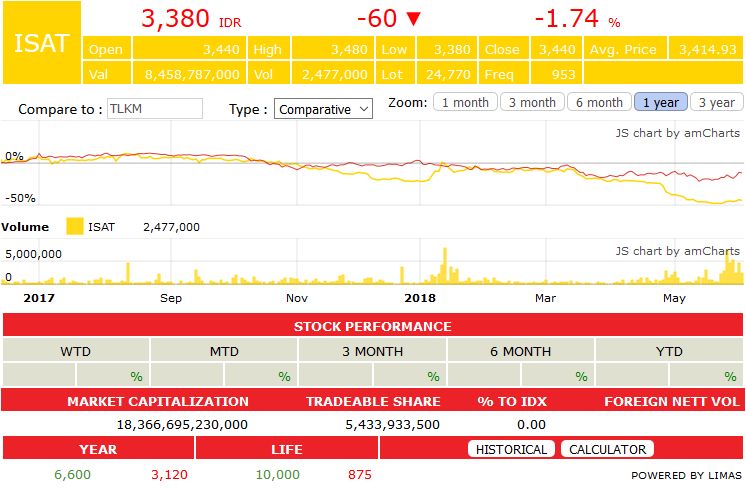Click the High price value 3,480
The height and width of the screenshot is (489, 746).
coord(333,49)
